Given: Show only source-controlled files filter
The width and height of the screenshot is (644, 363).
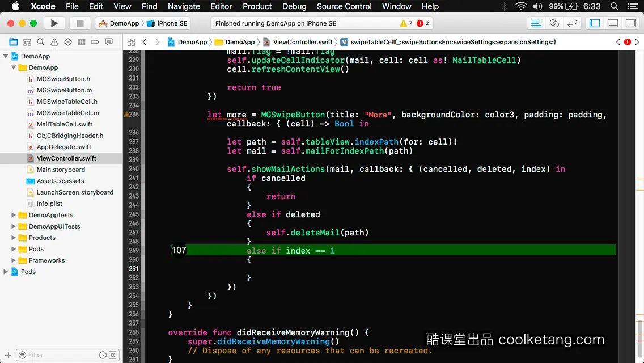Looking at the screenshot, I should tap(113, 355).
